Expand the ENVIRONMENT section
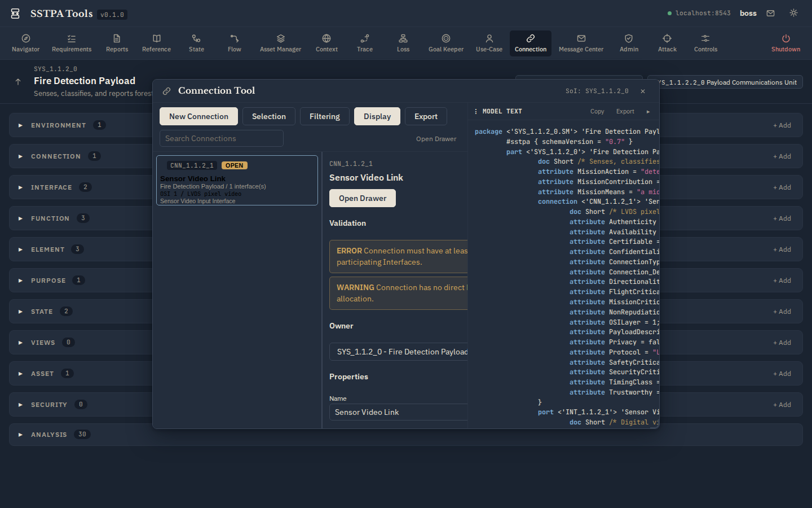This screenshot has width=812, height=508. pos(20,125)
